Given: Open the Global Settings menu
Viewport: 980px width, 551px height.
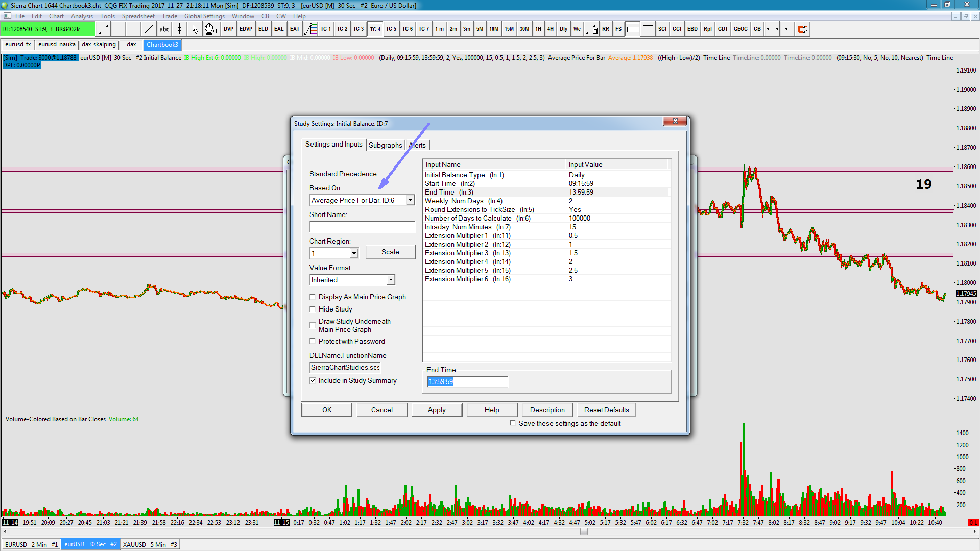Looking at the screenshot, I should click(x=204, y=16).
